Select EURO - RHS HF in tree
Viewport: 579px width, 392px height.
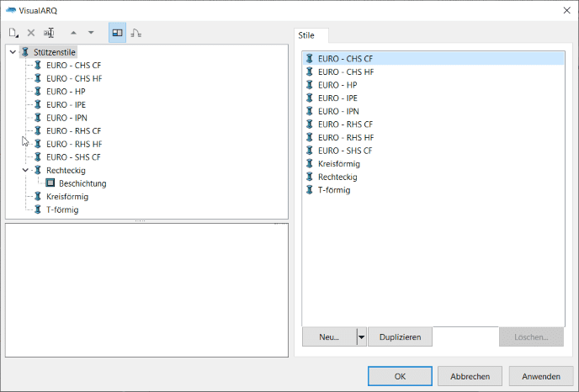click(x=74, y=144)
